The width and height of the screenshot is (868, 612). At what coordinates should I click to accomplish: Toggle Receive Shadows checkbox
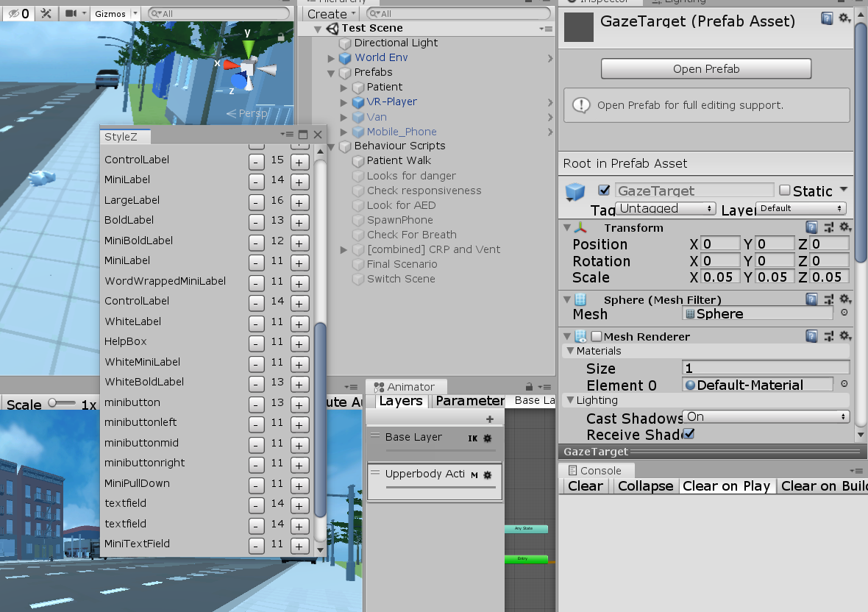689,435
